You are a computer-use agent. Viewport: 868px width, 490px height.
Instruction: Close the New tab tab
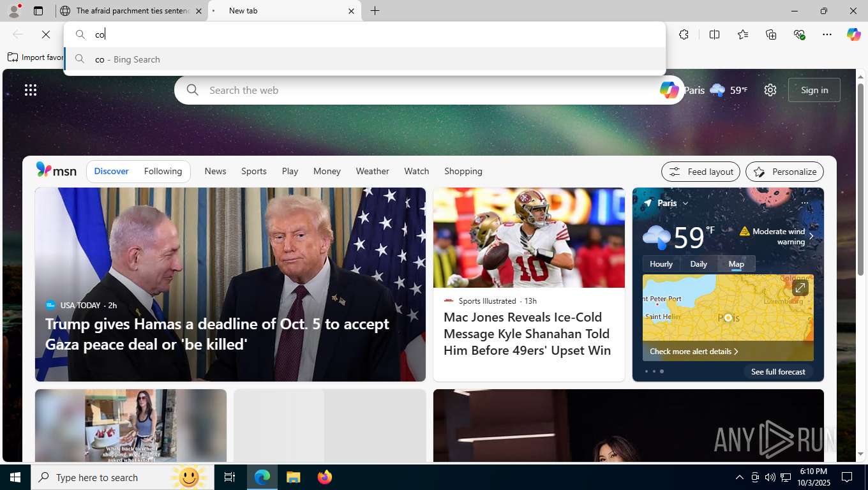coord(351,11)
